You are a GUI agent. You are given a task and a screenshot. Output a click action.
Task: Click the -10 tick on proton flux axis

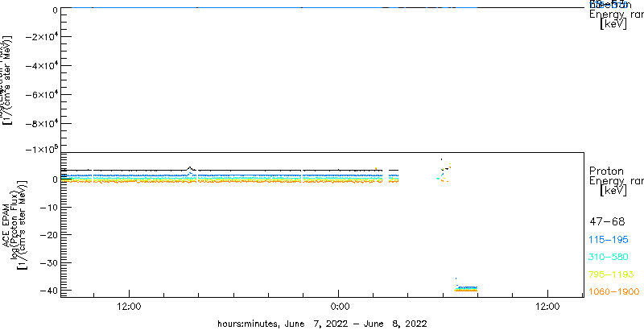coord(48,208)
